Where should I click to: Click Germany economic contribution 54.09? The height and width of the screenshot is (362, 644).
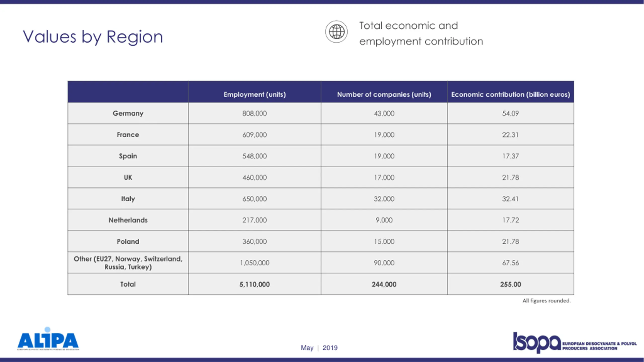click(511, 113)
